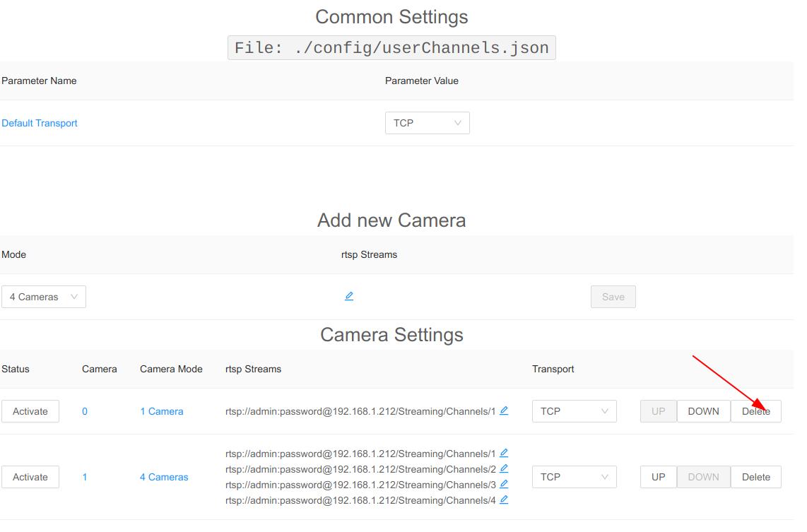Edit the Channels/4 rtsp stream
Screen dimensions: 807x532
coord(504,500)
